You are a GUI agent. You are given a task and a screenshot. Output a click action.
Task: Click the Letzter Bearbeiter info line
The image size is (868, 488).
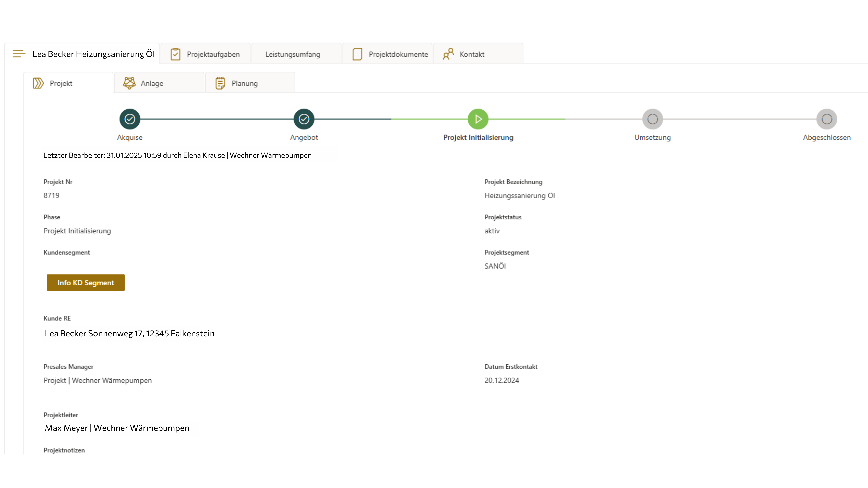coord(177,155)
